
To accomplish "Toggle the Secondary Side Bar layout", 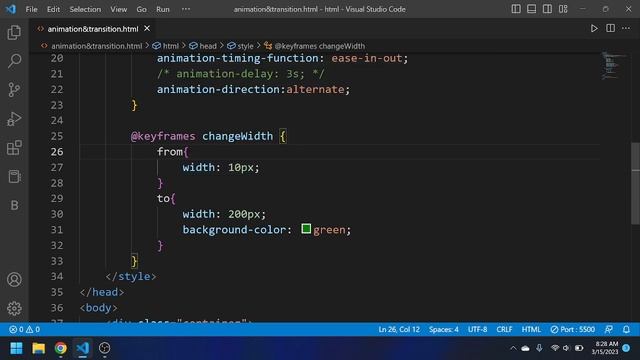I will coord(547,9).
